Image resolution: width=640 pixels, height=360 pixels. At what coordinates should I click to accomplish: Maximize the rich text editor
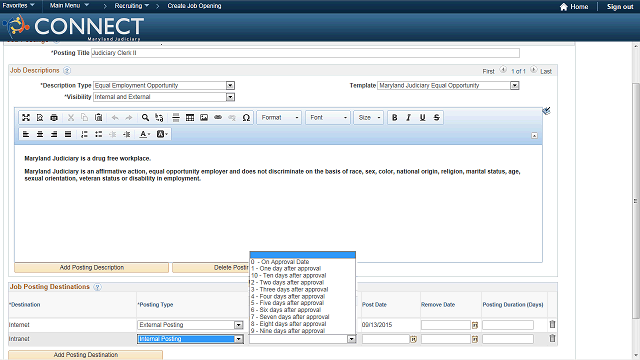pyautogui.click(x=26, y=118)
